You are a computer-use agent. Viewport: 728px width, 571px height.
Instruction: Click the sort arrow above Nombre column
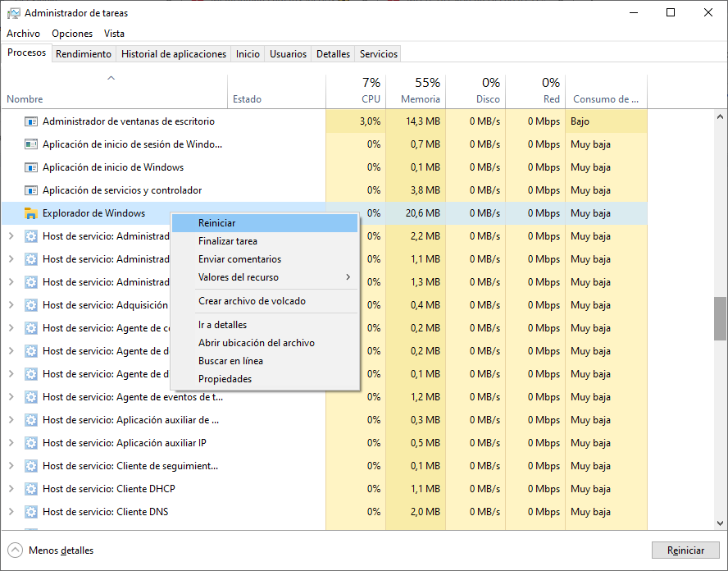pyautogui.click(x=111, y=78)
